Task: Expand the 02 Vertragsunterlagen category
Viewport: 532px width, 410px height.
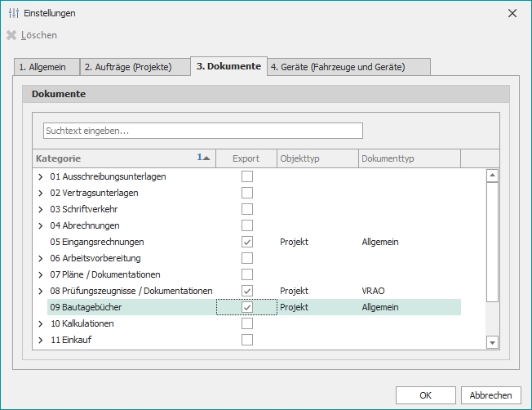Action: (x=41, y=193)
